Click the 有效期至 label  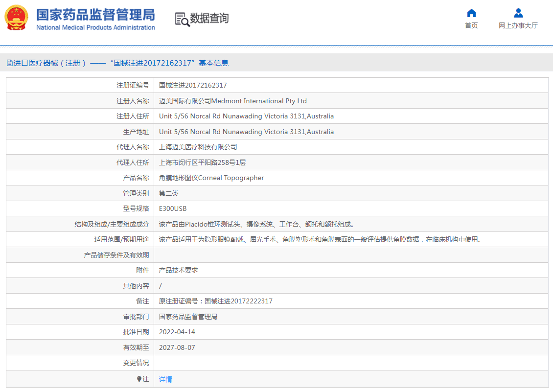(136, 347)
